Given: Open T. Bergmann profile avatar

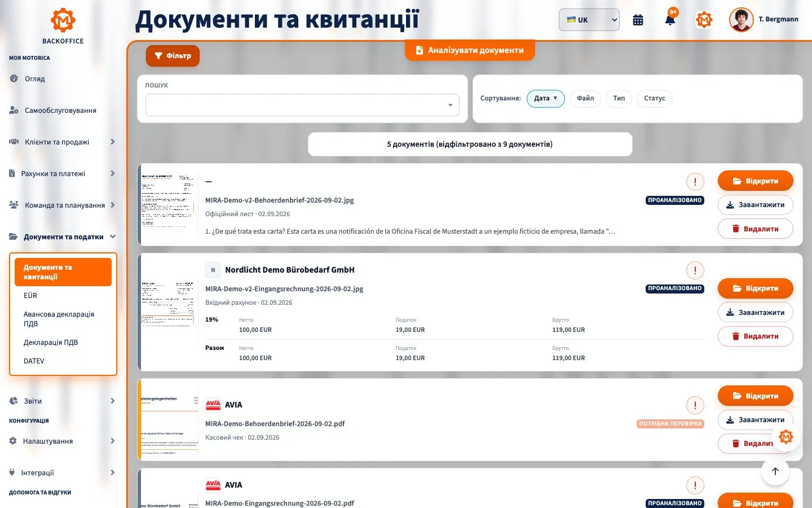Looking at the screenshot, I should coord(741,20).
